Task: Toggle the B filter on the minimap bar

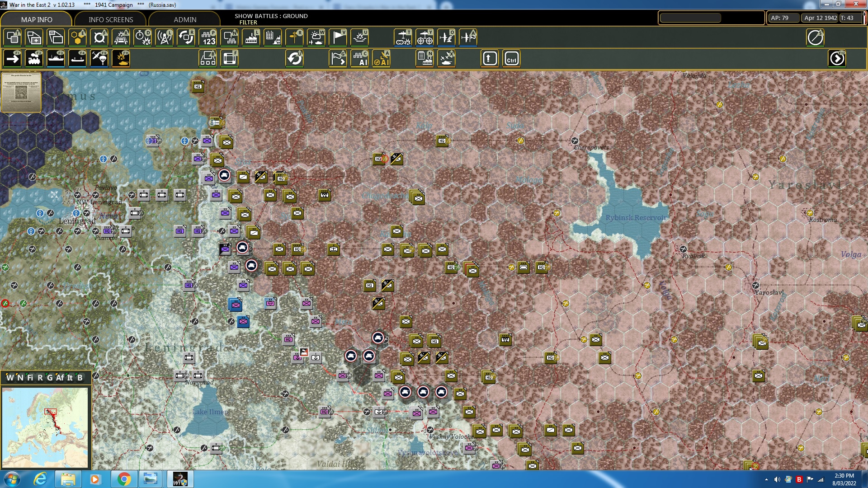Action: [x=80, y=378]
